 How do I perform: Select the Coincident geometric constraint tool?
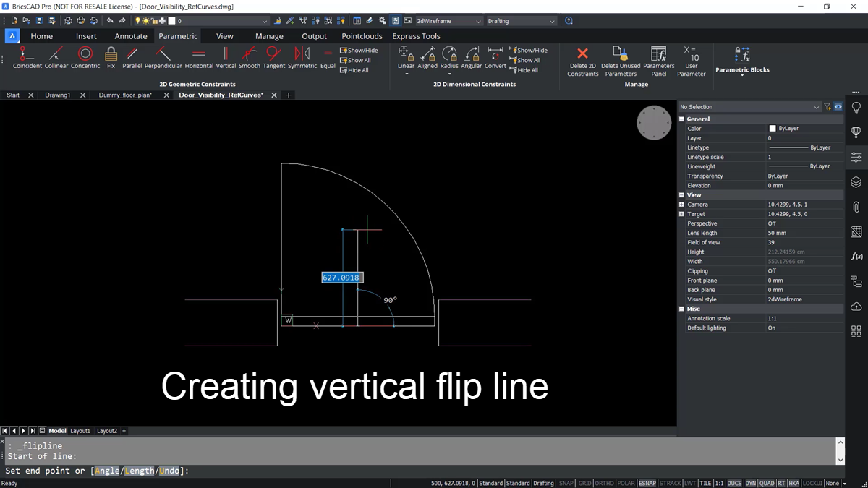click(x=27, y=54)
